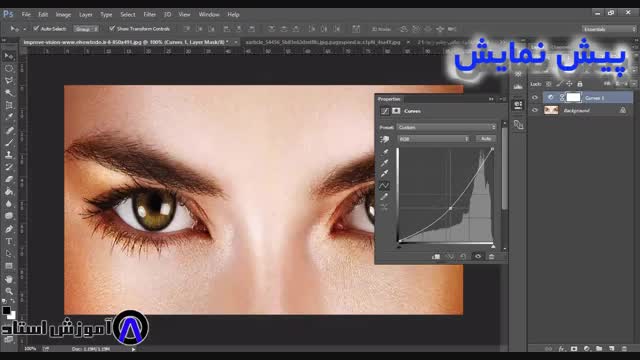This screenshot has width=640, height=360.
Task: Open the RGB channel dropdown
Action: click(433, 139)
